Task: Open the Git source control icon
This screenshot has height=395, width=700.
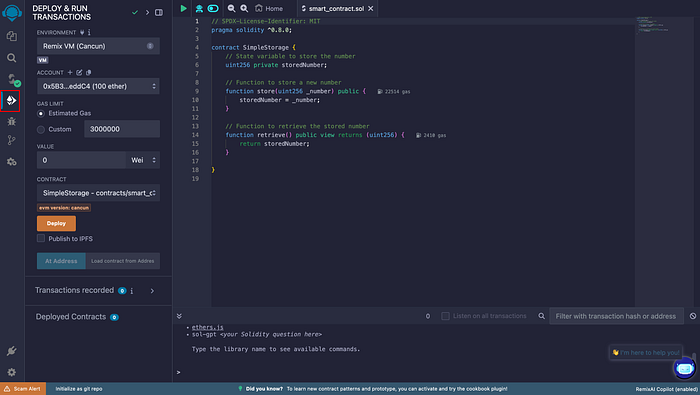Action: 12,140
